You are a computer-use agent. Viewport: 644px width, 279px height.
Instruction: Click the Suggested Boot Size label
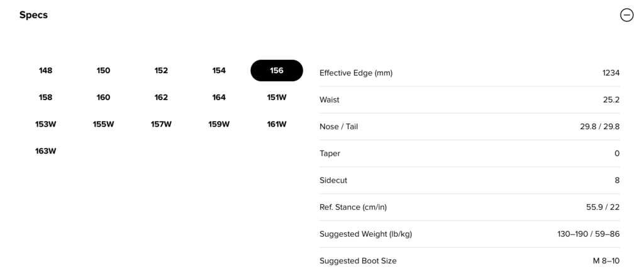358,261
